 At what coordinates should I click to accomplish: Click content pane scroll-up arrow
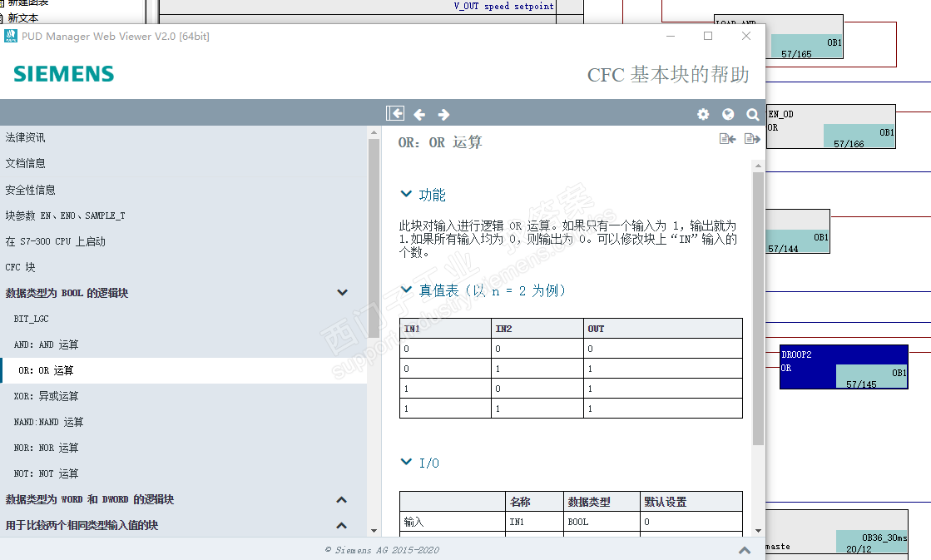(758, 166)
